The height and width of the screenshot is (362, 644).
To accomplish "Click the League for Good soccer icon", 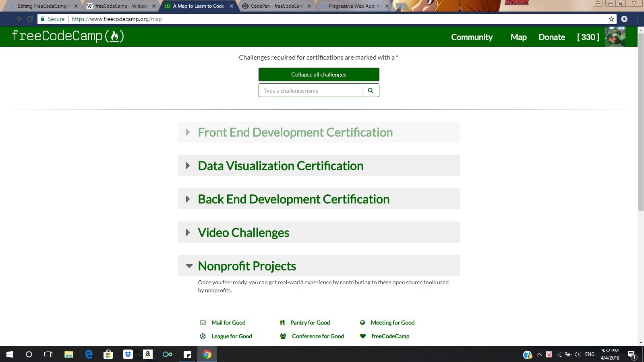I will click(x=203, y=336).
